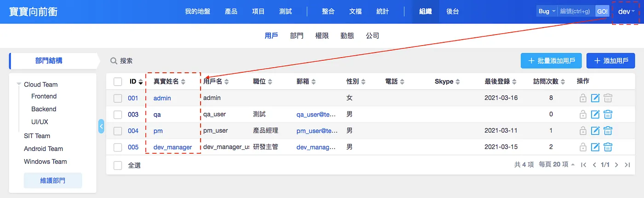The image size is (644, 198).
Task: Check the header select-all checkbox
Action: [118, 82]
